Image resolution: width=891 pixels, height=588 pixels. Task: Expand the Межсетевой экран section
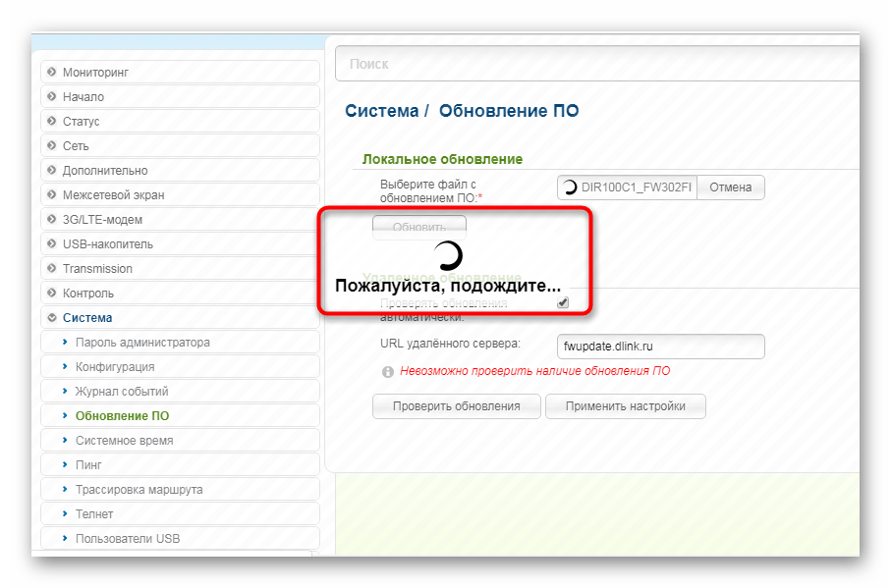pos(113,195)
